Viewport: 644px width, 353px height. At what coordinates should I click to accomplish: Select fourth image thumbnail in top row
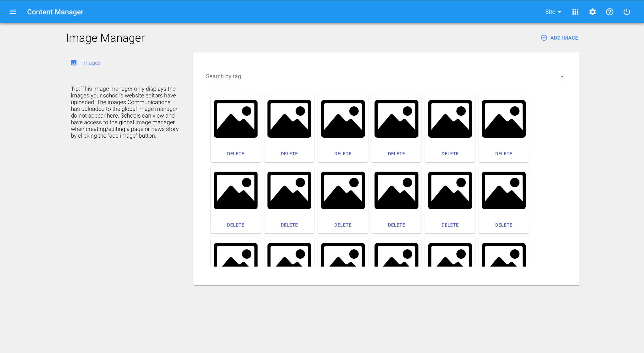click(x=396, y=119)
